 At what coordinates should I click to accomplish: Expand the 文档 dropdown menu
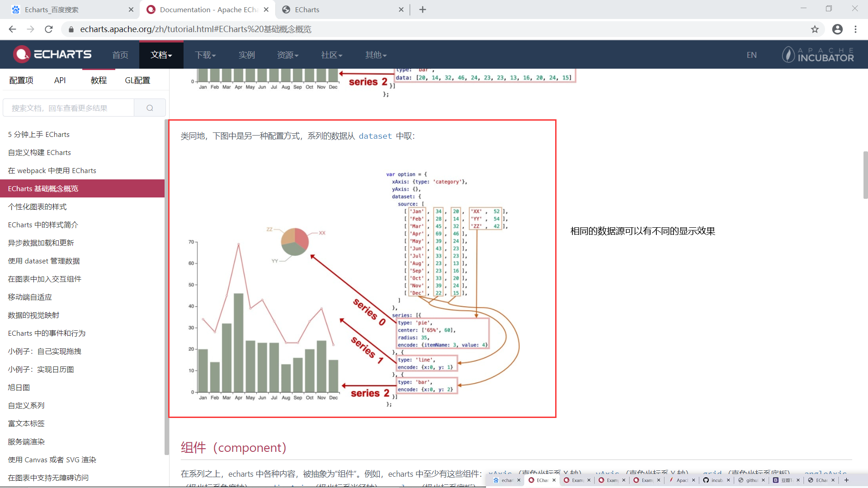click(161, 55)
